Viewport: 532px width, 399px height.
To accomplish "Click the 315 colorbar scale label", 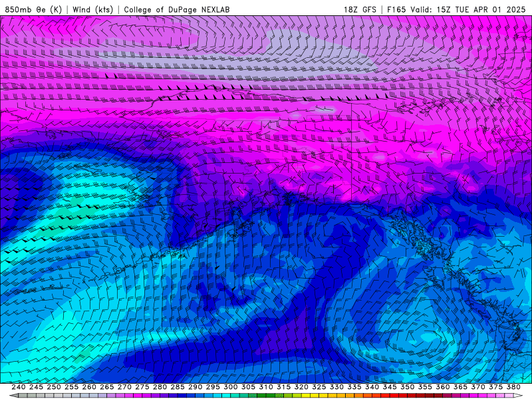I will 284,387.
